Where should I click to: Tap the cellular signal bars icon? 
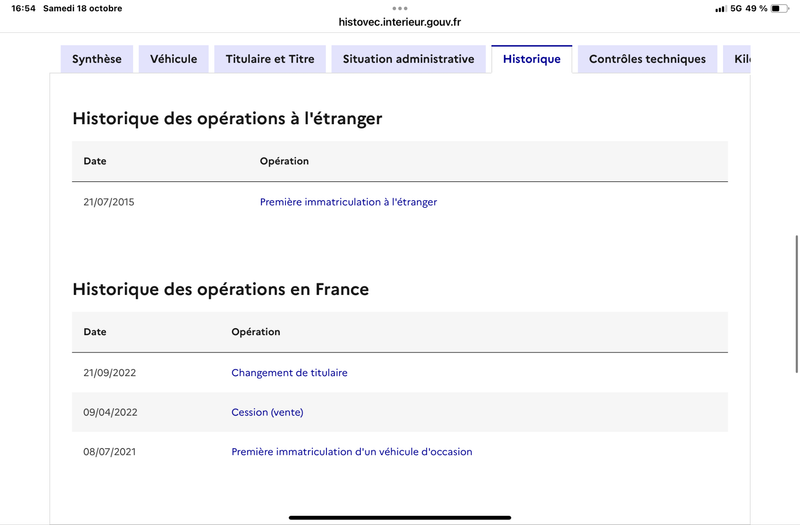coord(720,8)
